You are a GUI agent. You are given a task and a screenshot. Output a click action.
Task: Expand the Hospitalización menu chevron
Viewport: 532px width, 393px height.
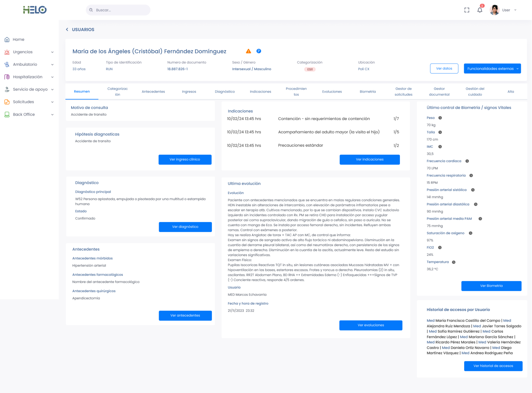52,77
